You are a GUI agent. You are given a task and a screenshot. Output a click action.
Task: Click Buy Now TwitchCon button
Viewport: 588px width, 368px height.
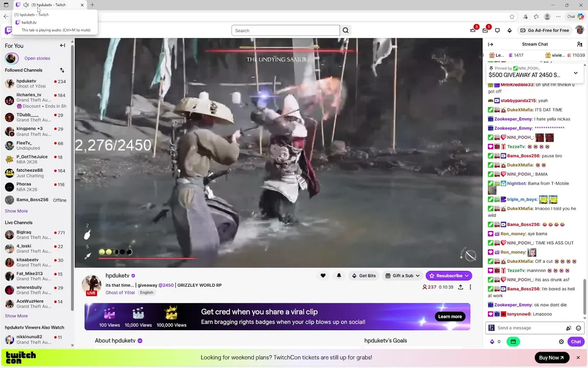(552, 358)
